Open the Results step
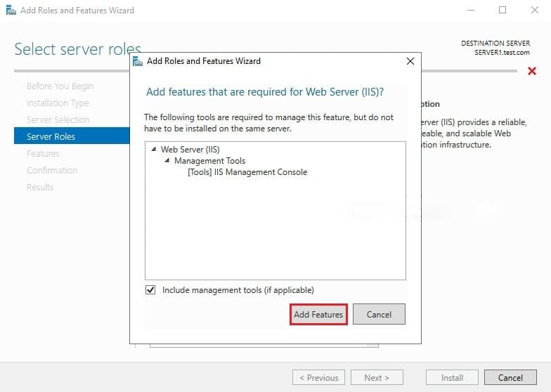 tap(40, 187)
